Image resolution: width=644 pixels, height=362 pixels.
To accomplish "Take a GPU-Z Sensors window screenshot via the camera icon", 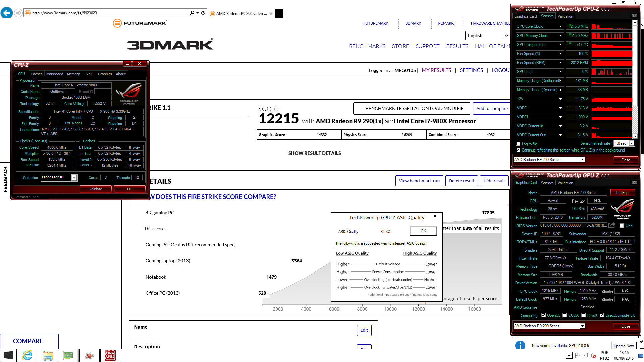I will coord(634,16).
